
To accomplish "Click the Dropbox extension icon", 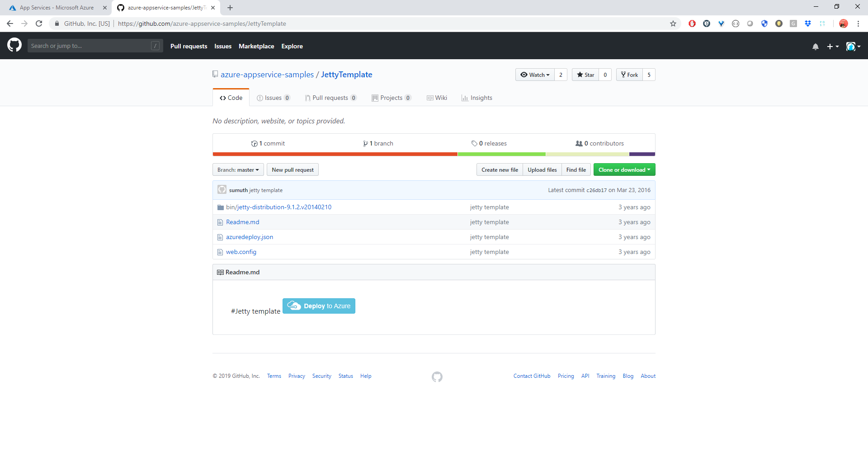I will [x=808, y=23].
